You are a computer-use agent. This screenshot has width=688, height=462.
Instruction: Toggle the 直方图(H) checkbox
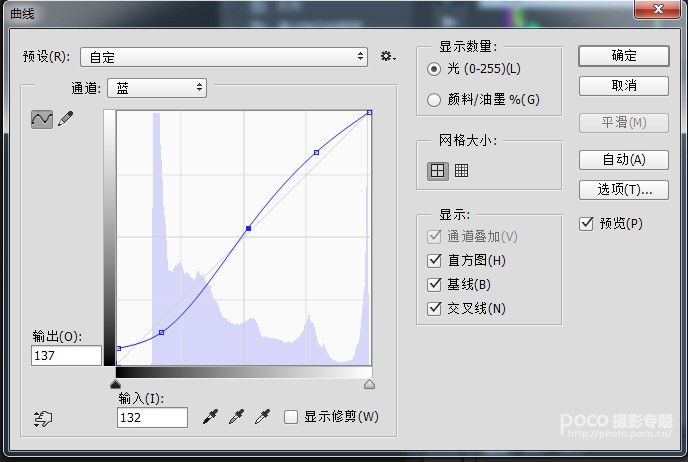point(434,261)
